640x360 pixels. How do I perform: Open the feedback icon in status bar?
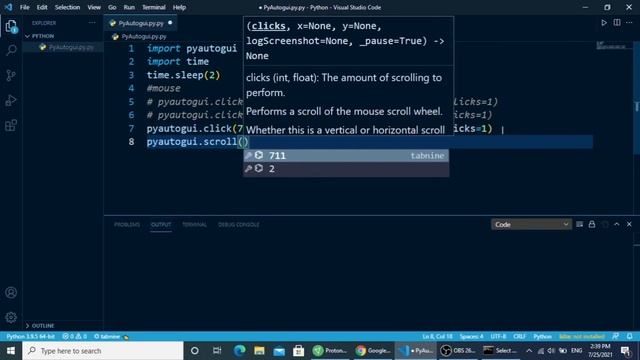(616, 336)
